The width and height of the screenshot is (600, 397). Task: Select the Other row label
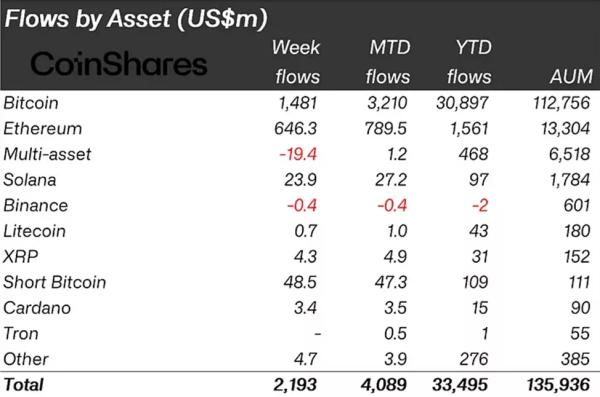tap(26, 359)
